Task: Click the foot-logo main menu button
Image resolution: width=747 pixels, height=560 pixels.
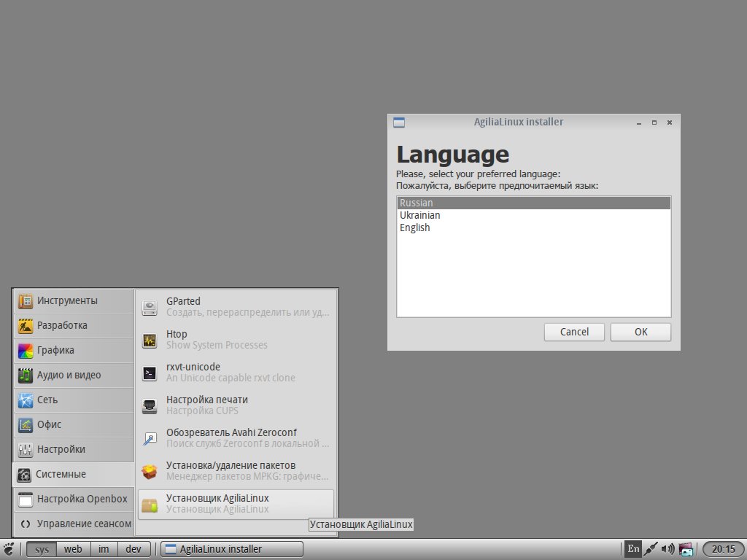Action: pyautogui.click(x=9, y=549)
